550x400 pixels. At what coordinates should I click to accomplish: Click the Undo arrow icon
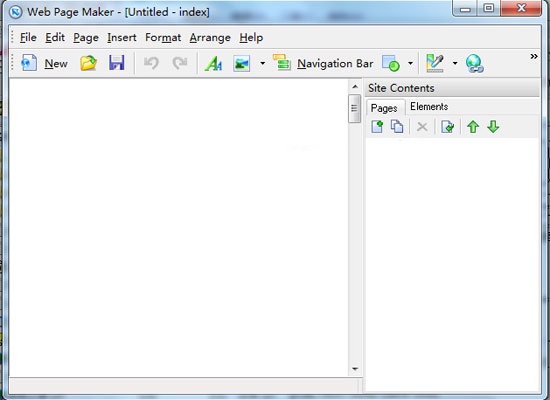(151, 63)
